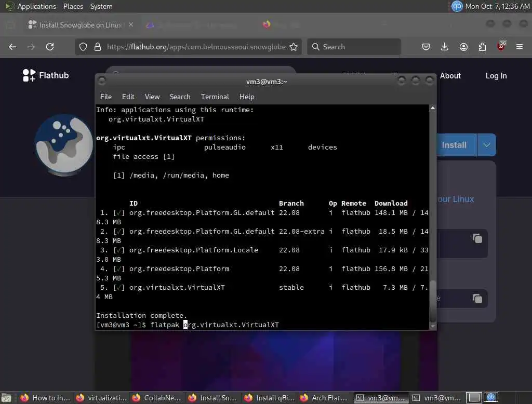Screen dimensions: 532x404
Task: Open the terminal Help menu
Action: (247, 97)
